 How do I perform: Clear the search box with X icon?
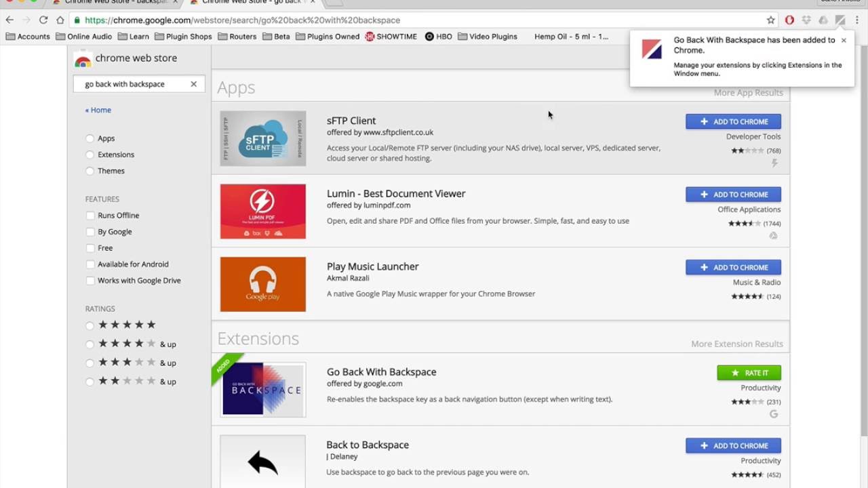click(x=193, y=84)
